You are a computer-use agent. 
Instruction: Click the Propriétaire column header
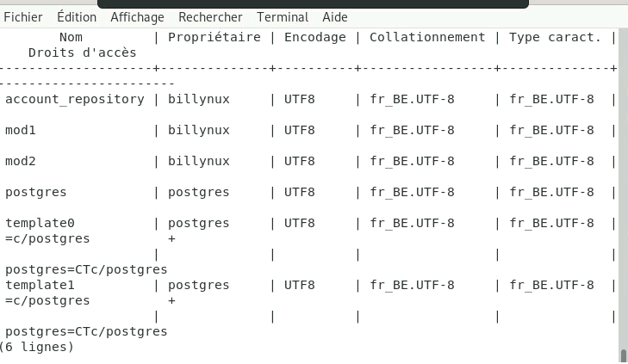[215, 37]
